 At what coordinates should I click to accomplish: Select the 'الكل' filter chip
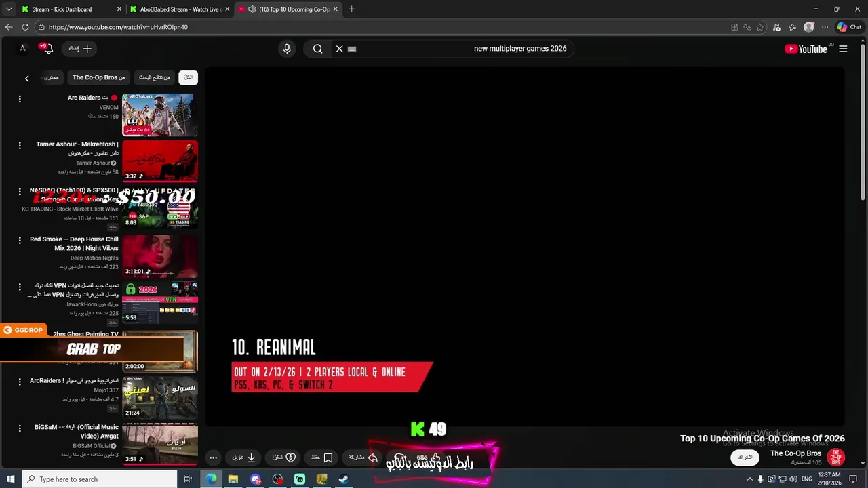click(x=188, y=77)
